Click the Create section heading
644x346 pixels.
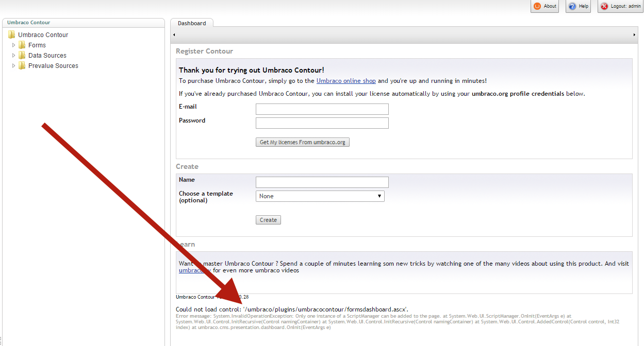[x=187, y=167]
